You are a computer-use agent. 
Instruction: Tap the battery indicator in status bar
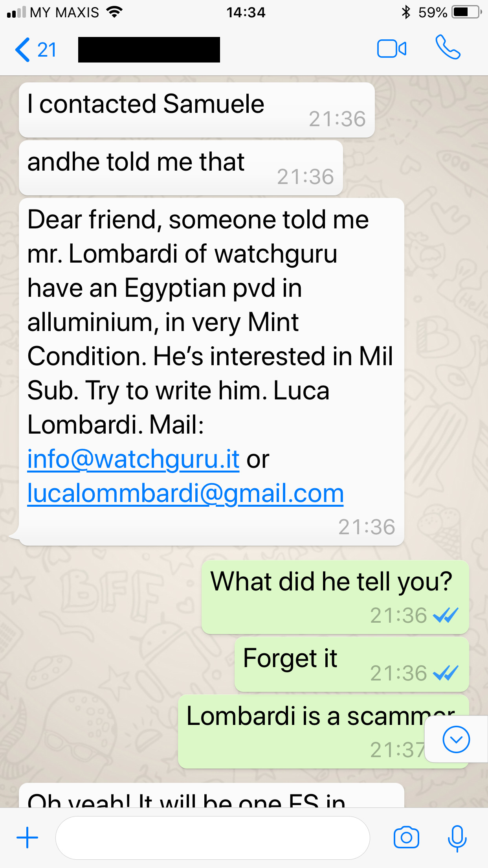(x=466, y=12)
